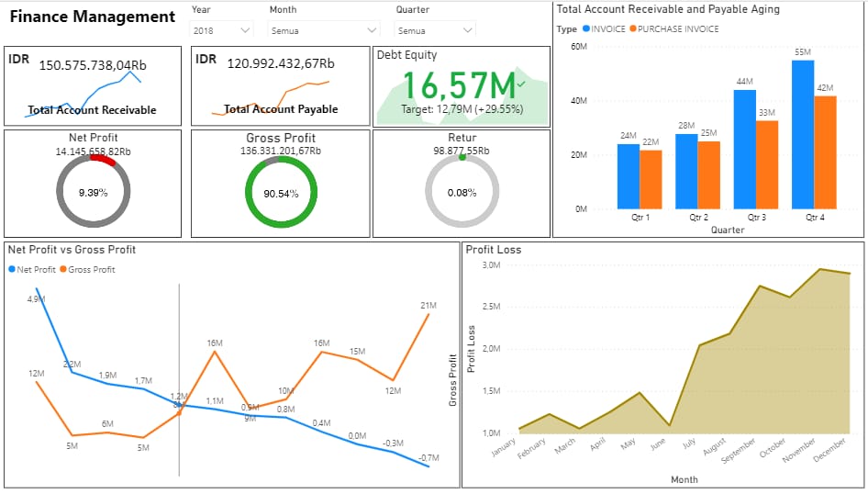Click the Total Account Receivable card
The width and height of the screenshot is (868, 494).
(93, 86)
